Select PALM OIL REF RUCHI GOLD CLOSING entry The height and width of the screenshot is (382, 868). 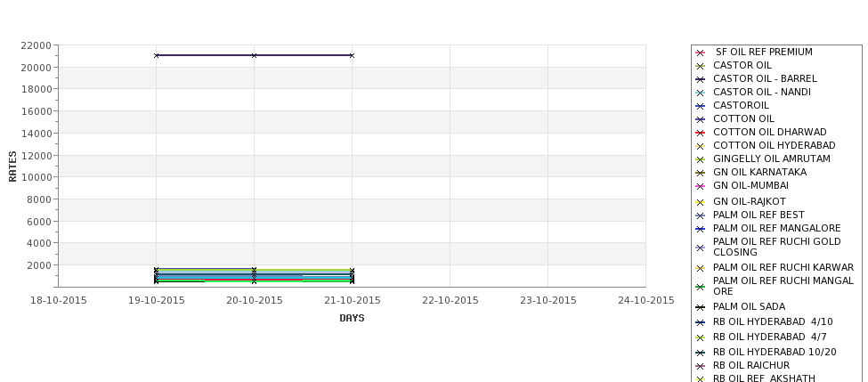tap(776, 247)
